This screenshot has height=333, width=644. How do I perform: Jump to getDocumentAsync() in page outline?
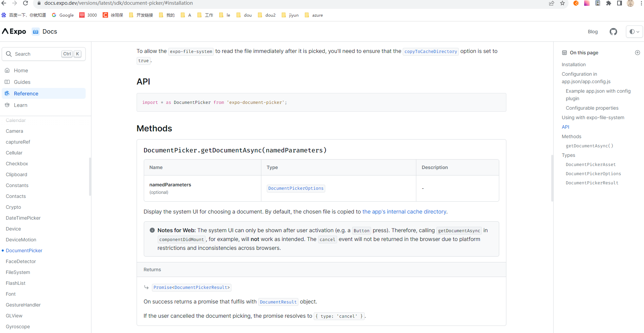589,146
